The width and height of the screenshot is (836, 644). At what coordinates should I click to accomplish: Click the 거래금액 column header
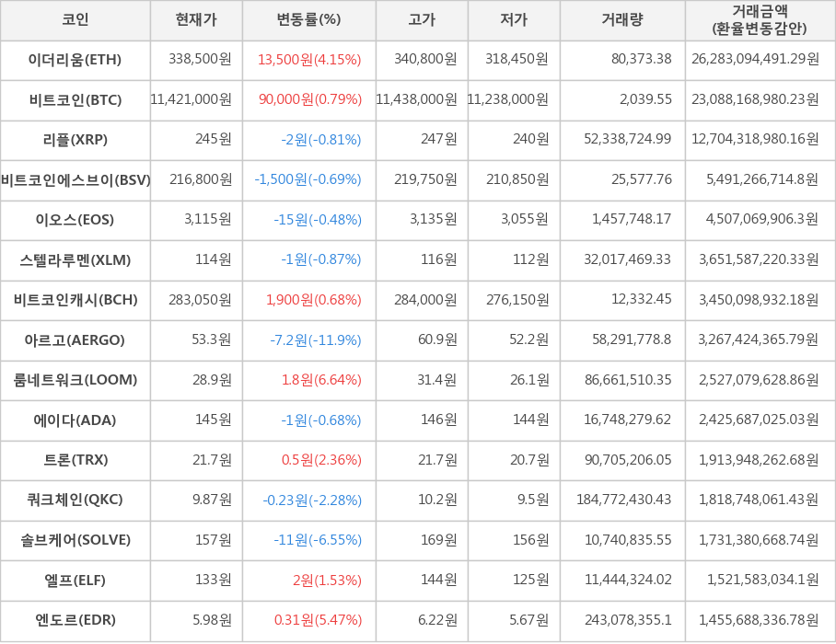(760, 19)
